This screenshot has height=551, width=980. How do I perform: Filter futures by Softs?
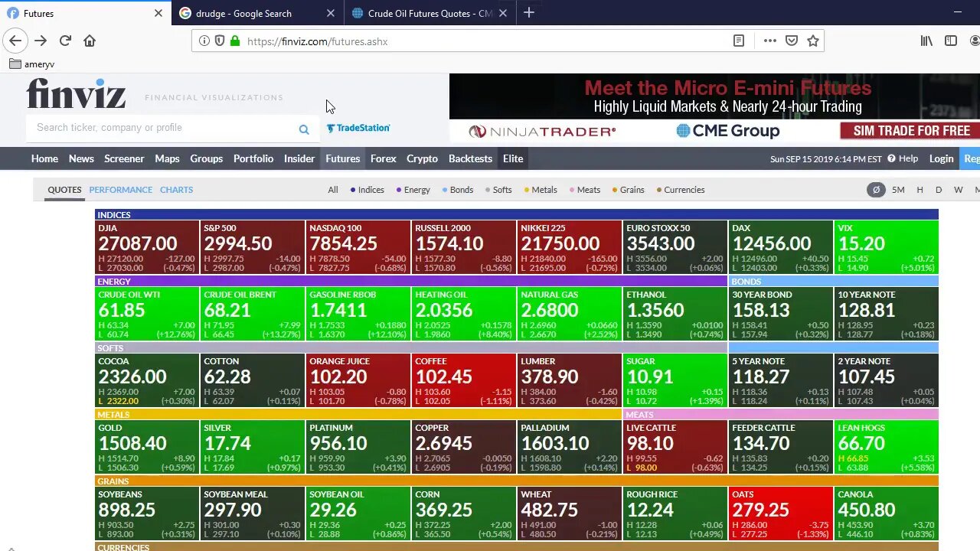498,190
